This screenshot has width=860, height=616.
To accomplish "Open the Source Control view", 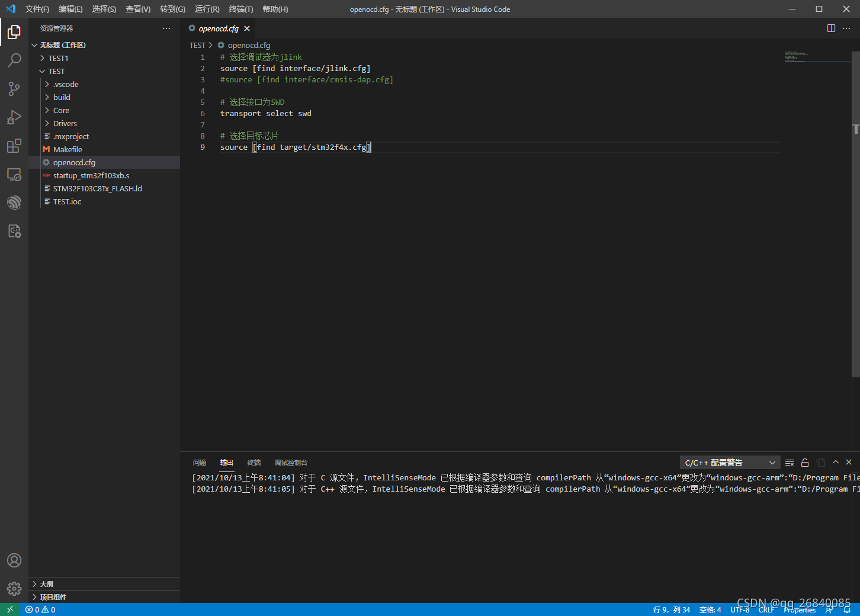I will click(x=14, y=88).
